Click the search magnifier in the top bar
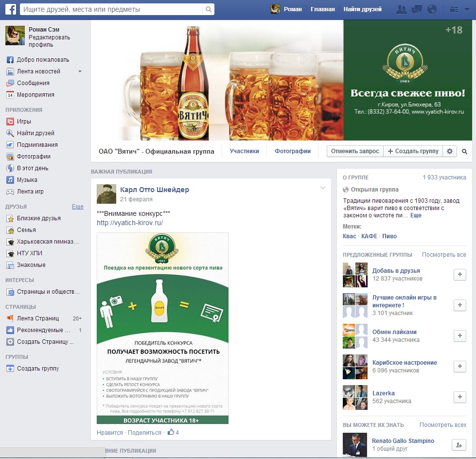The height and width of the screenshot is (459, 476). tap(208, 9)
